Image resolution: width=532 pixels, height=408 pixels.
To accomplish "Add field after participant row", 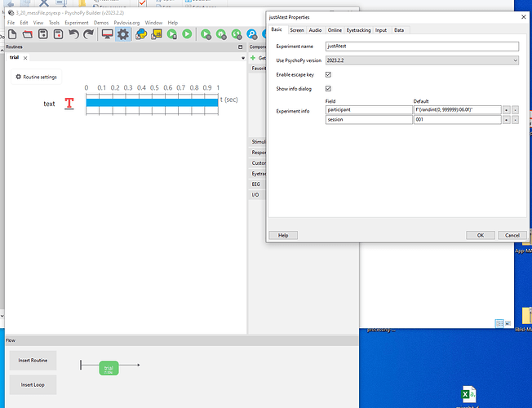I will click(x=506, y=110).
